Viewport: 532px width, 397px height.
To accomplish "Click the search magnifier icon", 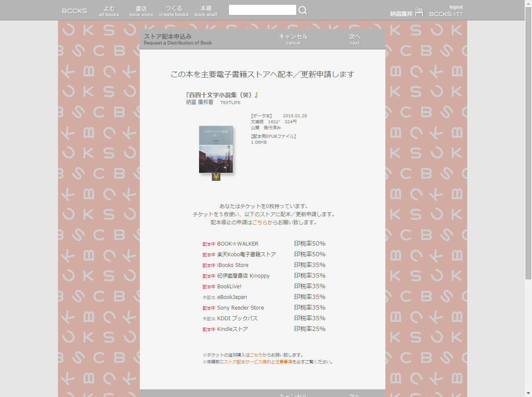I will [303, 10].
